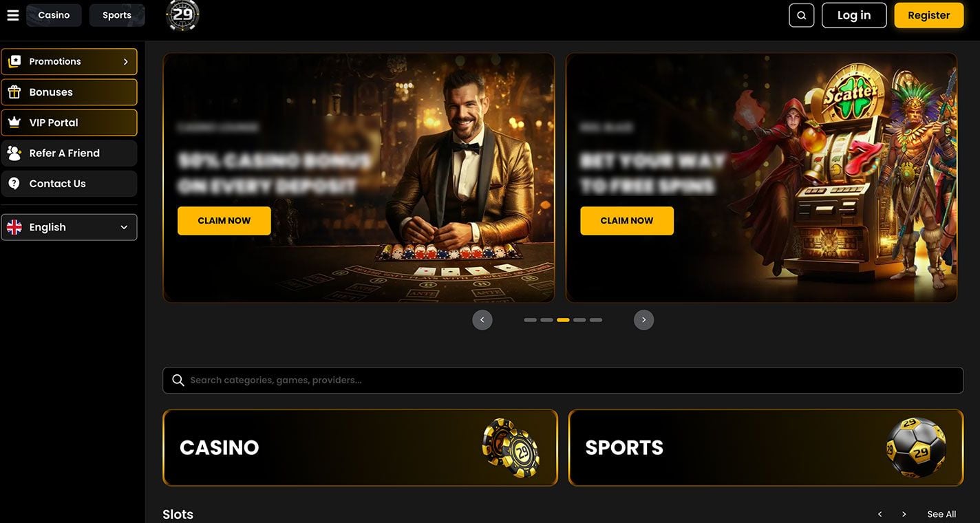Select the first carousel indicator dot

coord(530,320)
